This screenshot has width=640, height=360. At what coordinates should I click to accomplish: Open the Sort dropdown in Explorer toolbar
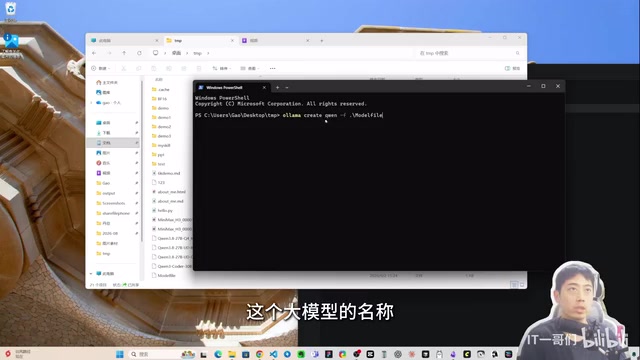222,69
